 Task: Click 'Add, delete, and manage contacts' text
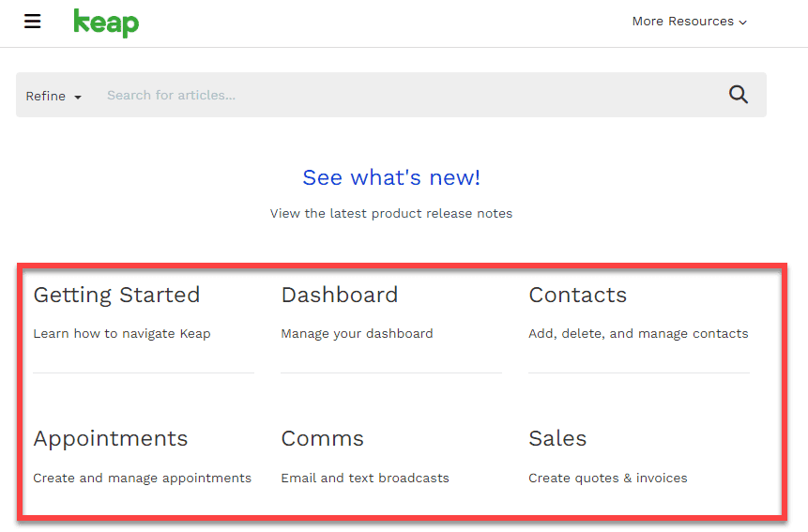coord(638,334)
